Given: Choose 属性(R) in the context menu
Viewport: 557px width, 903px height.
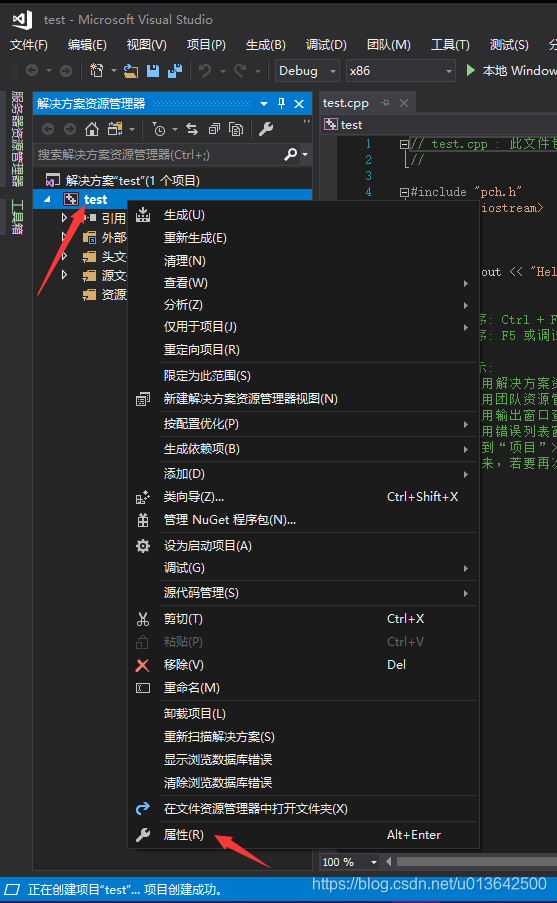Looking at the screenshot, I should coord(184,834).
